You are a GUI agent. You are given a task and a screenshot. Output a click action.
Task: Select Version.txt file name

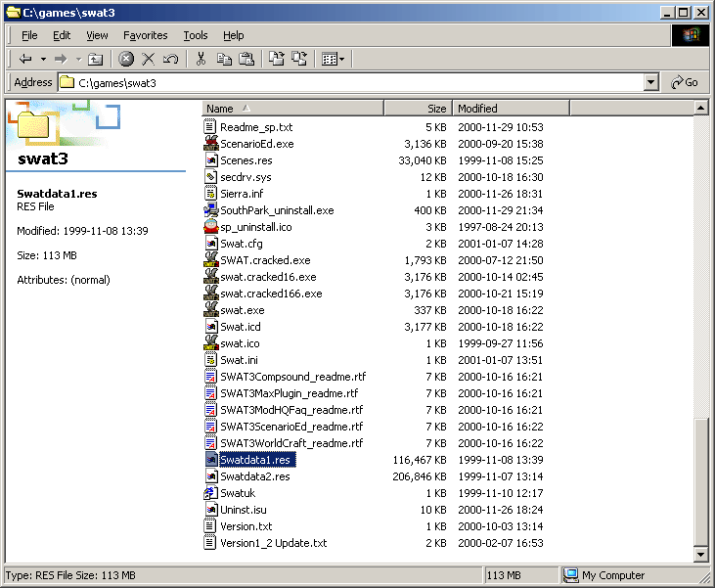point(246,526)
